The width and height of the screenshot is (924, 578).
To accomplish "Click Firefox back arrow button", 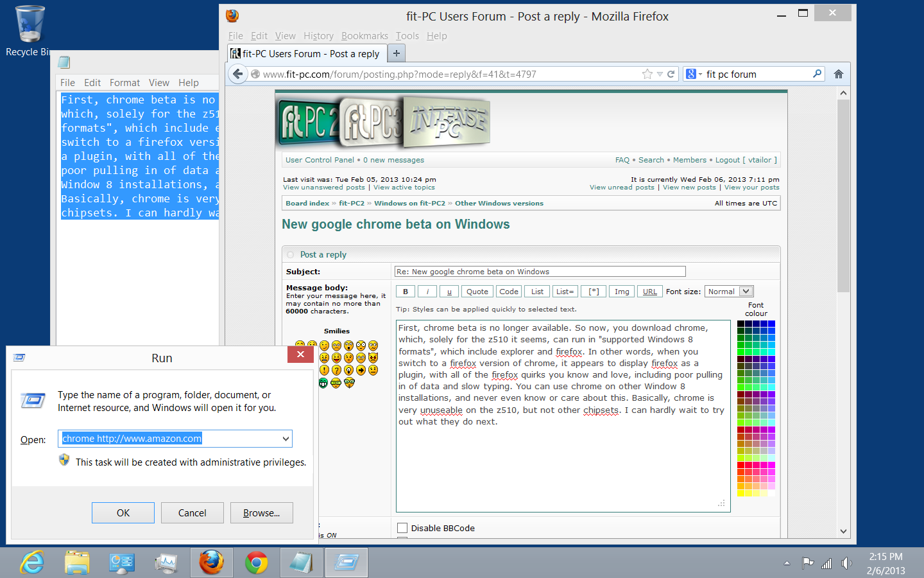I will (237, 74).
